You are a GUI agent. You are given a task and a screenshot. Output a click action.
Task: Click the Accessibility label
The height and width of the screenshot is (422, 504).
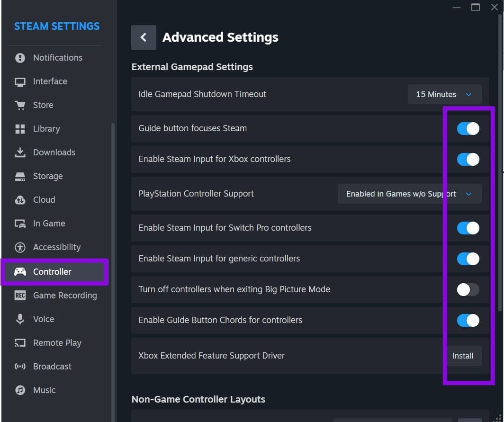tap(57, 248)
